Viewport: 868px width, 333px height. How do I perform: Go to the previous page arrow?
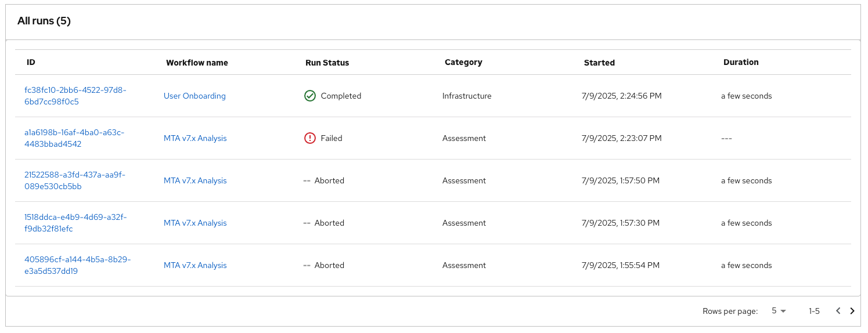pyautogui.click(x=838, y=311)
